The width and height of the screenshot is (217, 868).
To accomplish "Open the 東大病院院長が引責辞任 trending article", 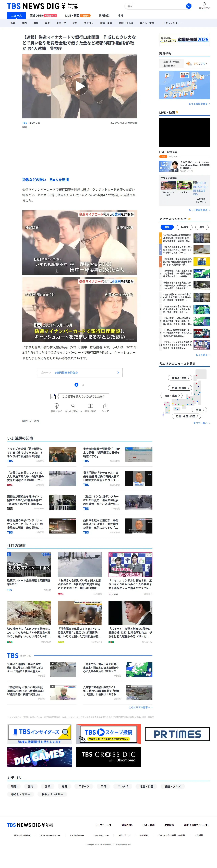I will coord(118,455).
